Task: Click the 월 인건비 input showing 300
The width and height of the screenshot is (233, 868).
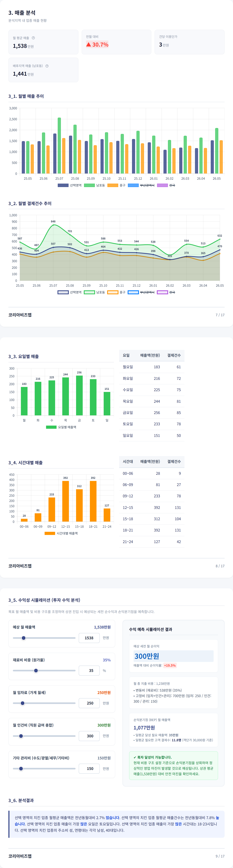Action: pos(89,736)
